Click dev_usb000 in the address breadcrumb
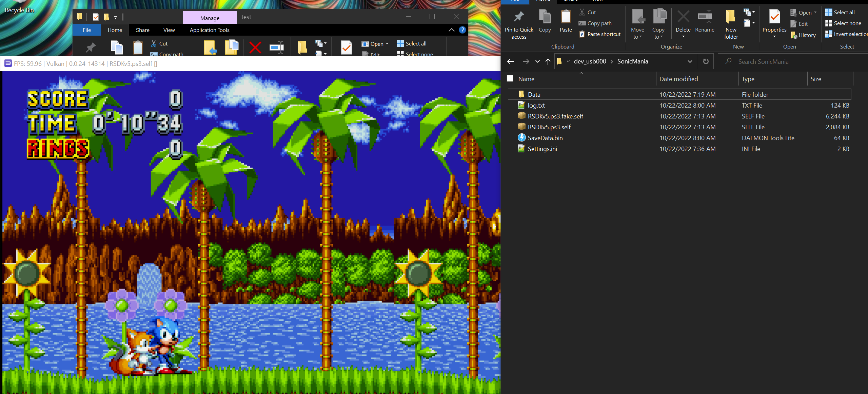Image resolution: width=868 pixels, height=394 pixels. coord(590,61)
